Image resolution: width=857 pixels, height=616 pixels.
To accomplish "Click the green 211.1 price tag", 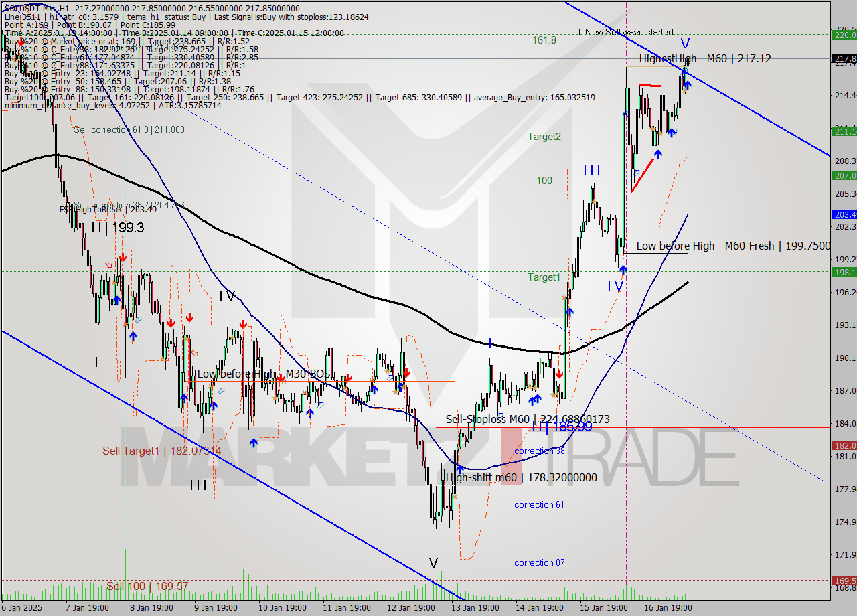I will tap(844, 131).
